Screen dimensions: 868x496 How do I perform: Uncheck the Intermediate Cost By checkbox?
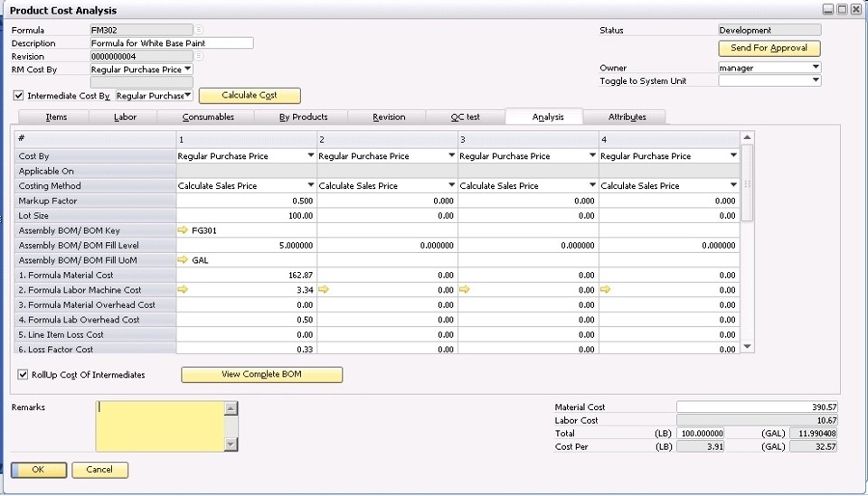pyautogui.click(x=19, y=96)
